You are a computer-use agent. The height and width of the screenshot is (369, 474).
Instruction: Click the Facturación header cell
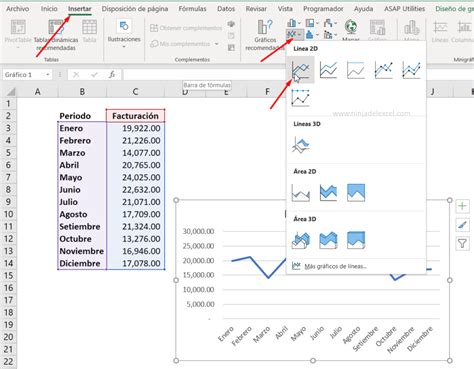[x=135, y=116]
